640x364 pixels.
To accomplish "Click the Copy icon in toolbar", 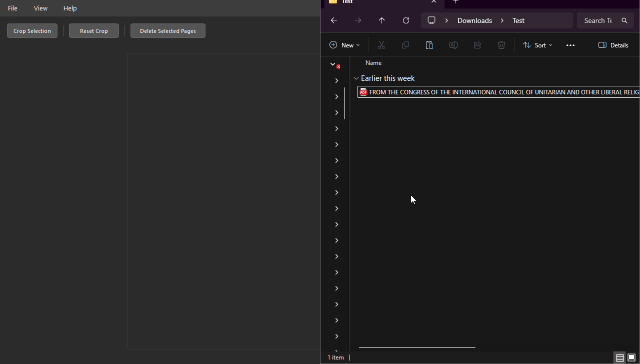I will click(405, 45).
